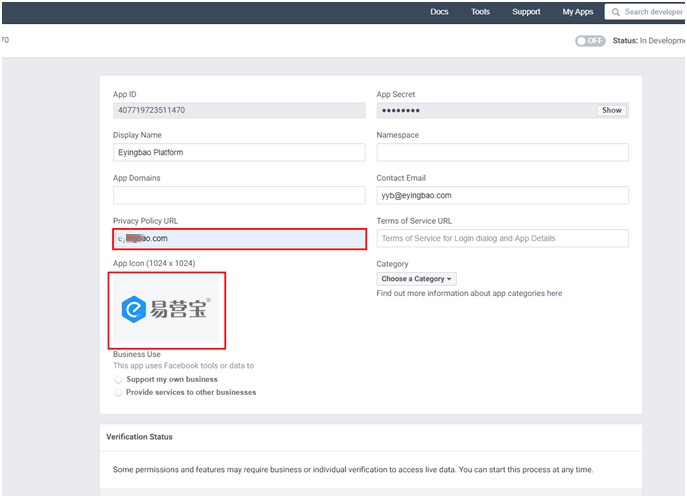Focus the Terms of Service URL field
The height and width of the screenshot is (498, 687).
(x=502, y=238)
